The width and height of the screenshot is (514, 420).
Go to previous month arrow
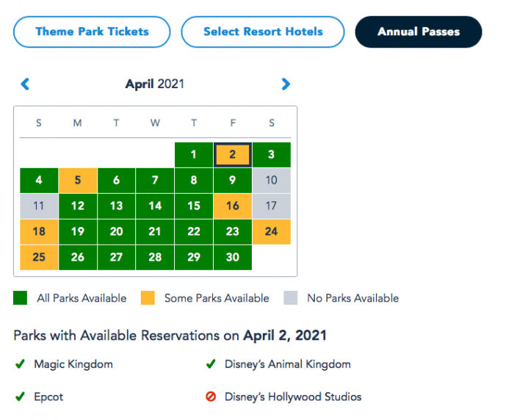pyautogui.click(x=25, y=84)
